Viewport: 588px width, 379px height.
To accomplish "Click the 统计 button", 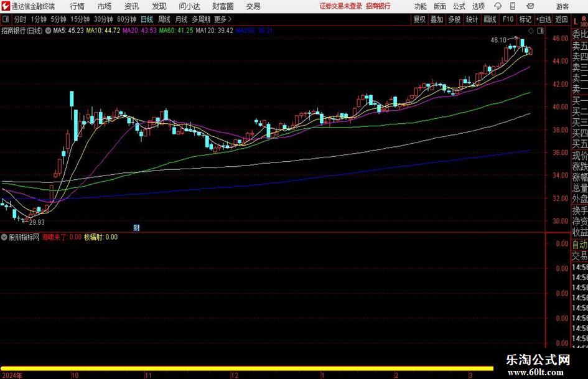I will coord(472,19).
